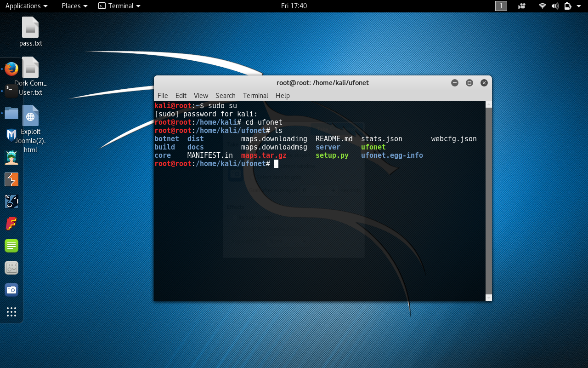Select the Exploit Joomla(2).html desktop file

click(30, 129)
